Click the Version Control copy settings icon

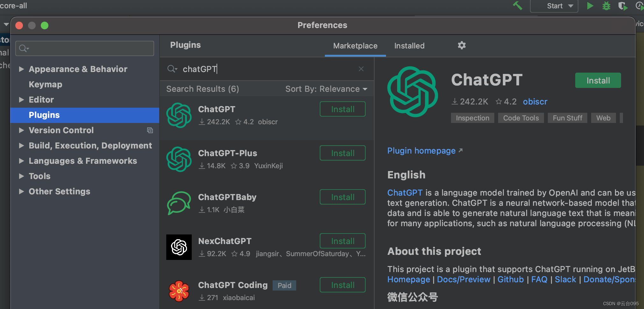150,130
